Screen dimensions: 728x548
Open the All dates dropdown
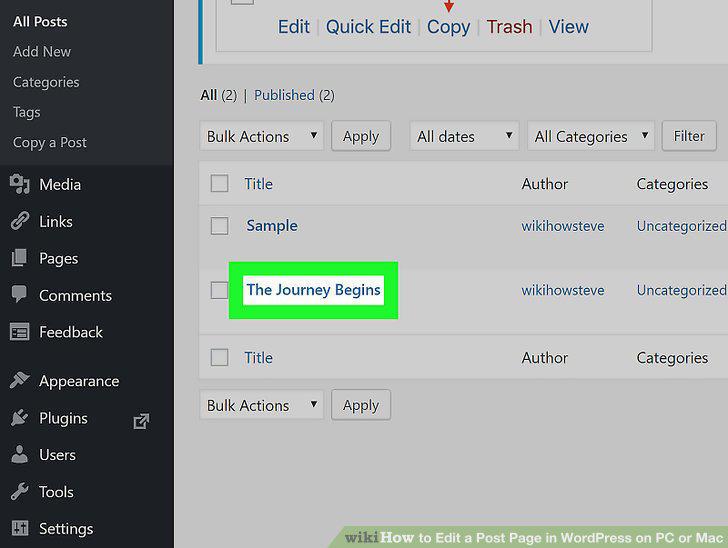pos(464,136)
